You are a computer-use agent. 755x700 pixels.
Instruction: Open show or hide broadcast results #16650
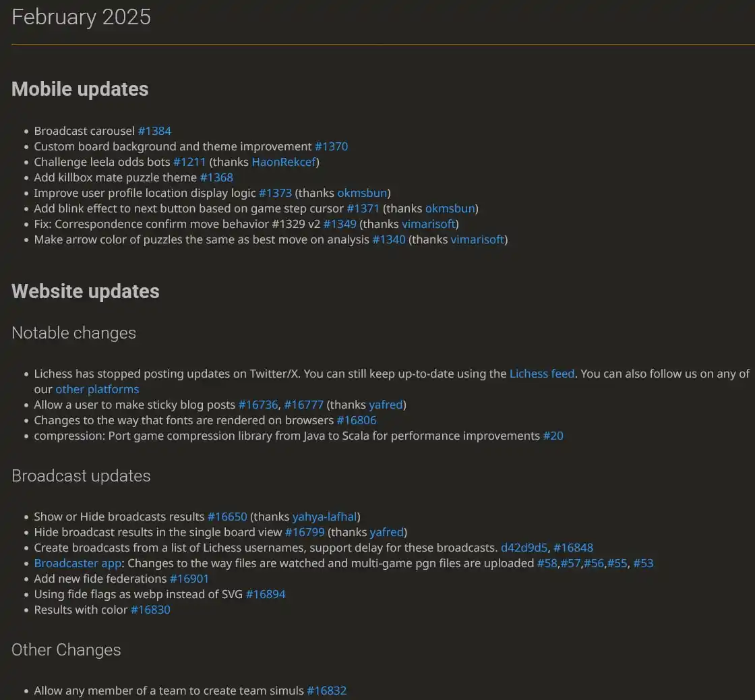227,517
